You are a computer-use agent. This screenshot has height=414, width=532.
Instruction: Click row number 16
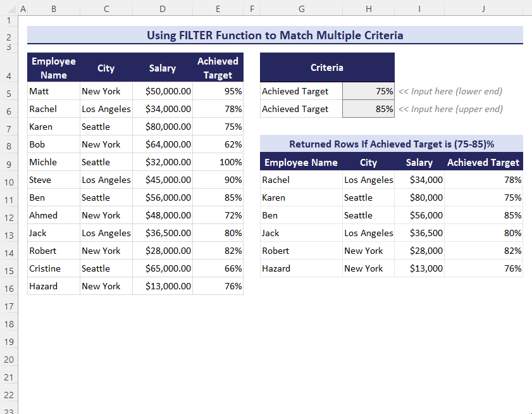pos(9,286)
